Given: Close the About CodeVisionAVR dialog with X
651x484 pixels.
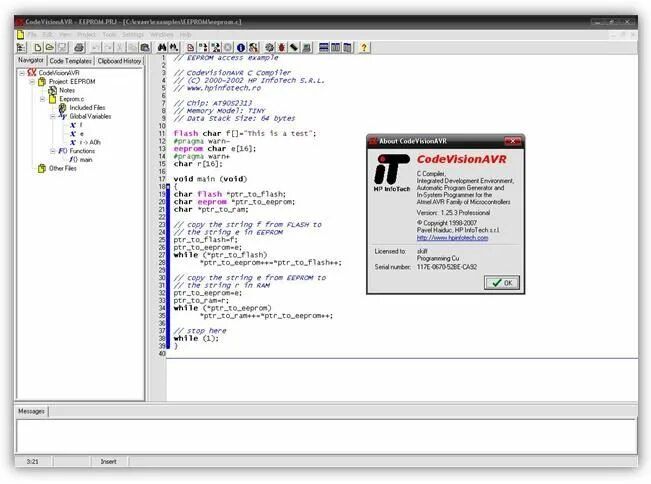Looking at the screenshot, I should tap(513, 141).
